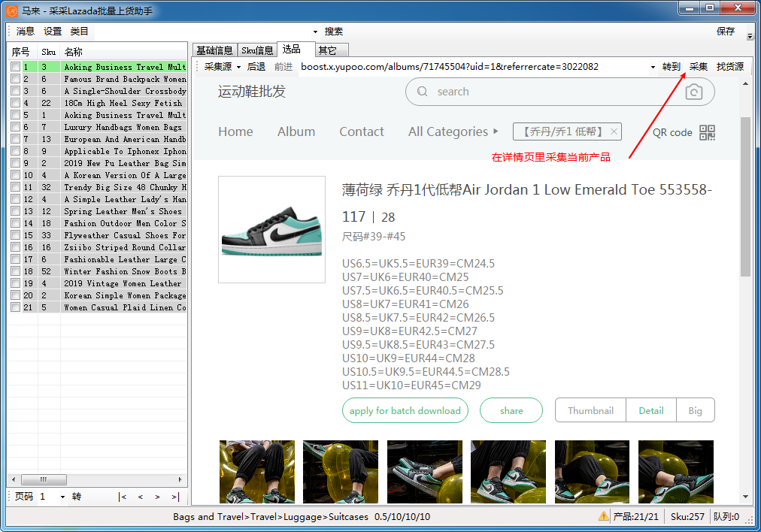761x532 pixels.
Task: Tick checkbox for row 1 Aoking Business Travel
Action: pos(16,67)
